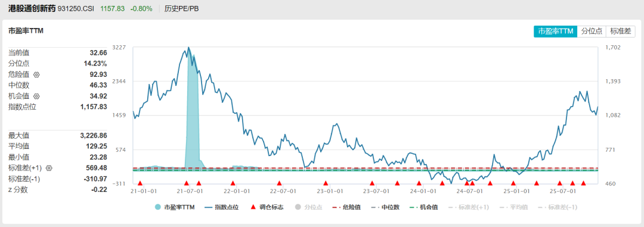The width and height of the screenshot is (644, 227).
Task: Open settings gear next to 机会值
Action: tap(36, 96)
